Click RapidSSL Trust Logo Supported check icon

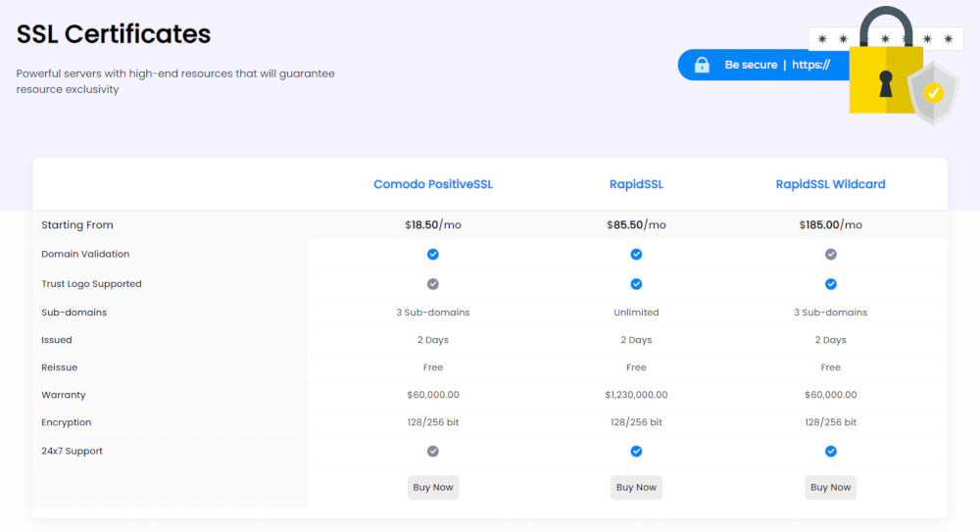coord(636,284)
